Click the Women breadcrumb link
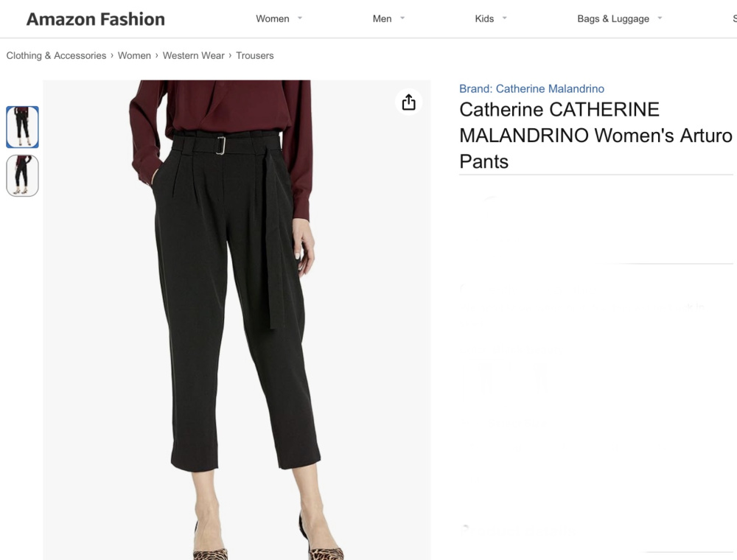This screenshot has height=560, width=737. point(134,56)
